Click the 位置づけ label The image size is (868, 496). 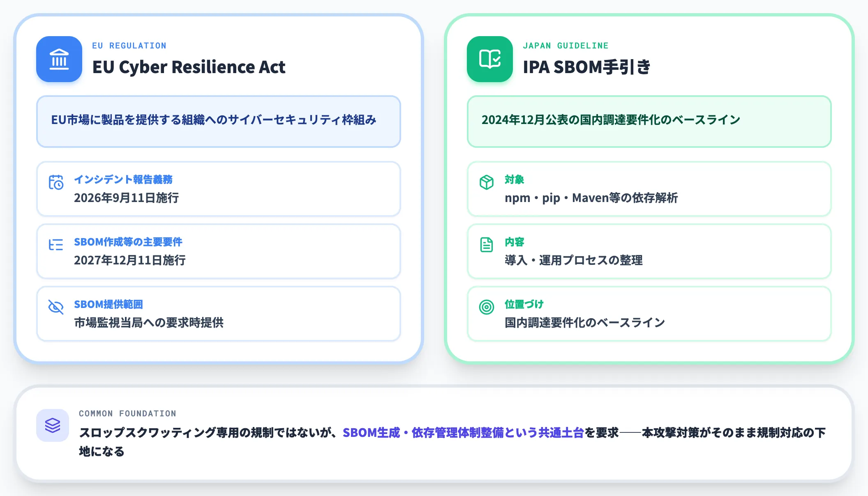524,304
